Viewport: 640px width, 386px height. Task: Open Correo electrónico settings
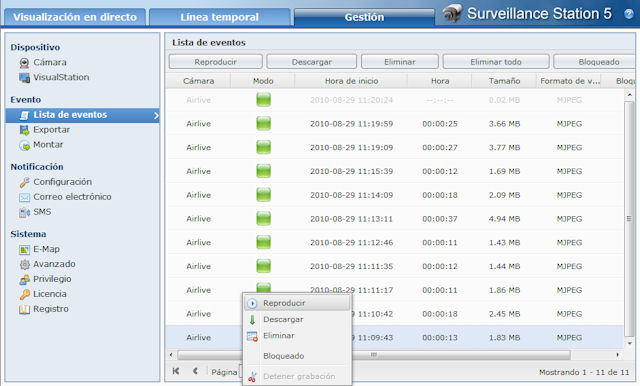[72, 197]
